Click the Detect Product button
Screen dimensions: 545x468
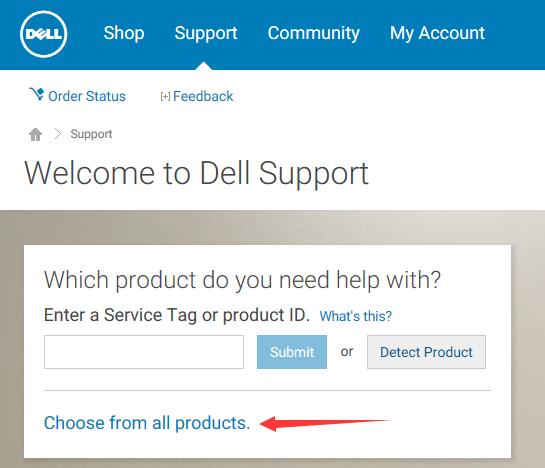(x=426, y=352)
